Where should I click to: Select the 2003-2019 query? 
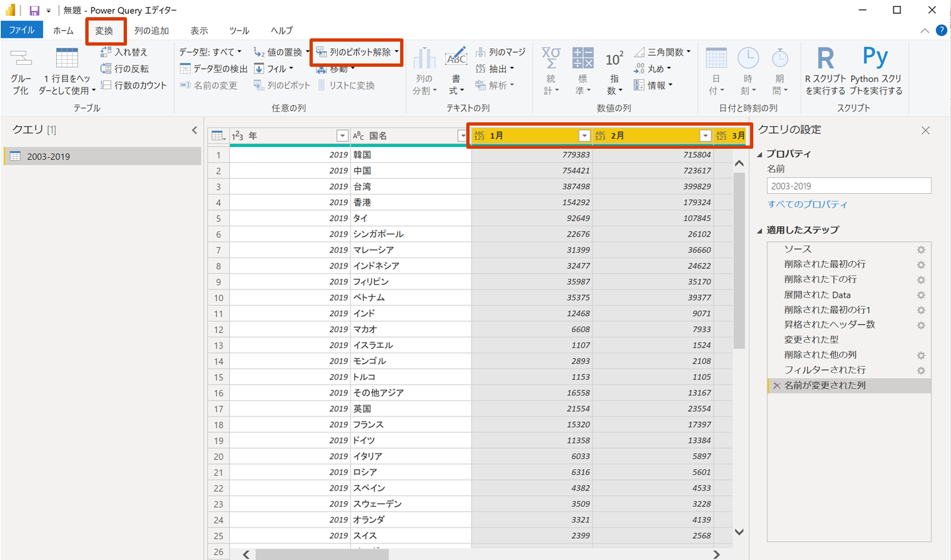(103, 156)
